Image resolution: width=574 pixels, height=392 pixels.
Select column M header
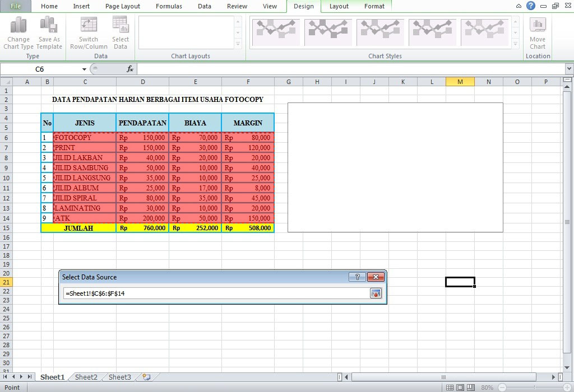point(460,82)
